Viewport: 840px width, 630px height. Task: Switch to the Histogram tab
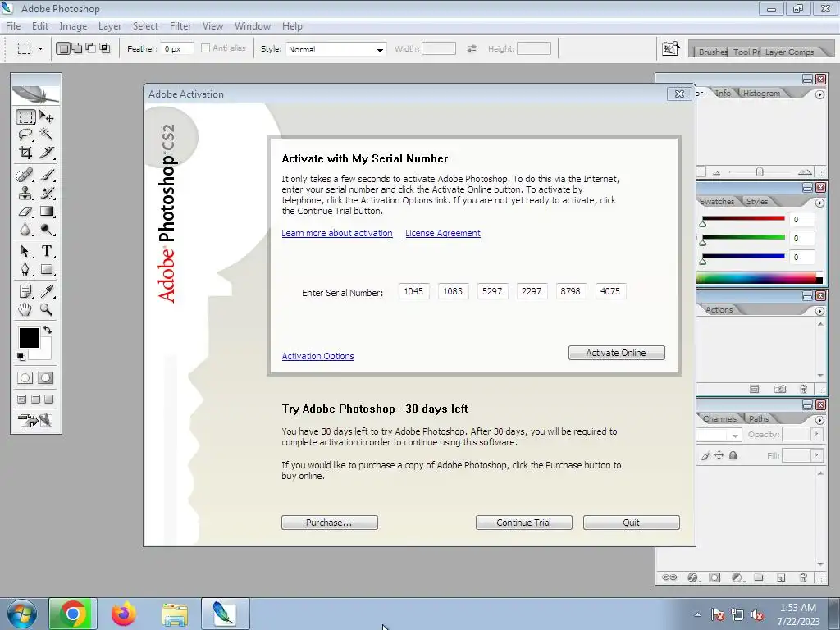point(761,94)
